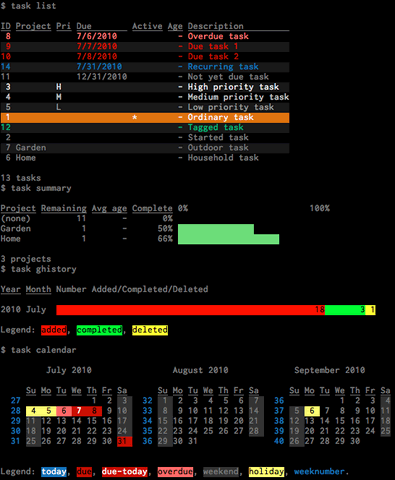
Task: Click the yellow 'deleted' legend label
Action: click(150, 330)
